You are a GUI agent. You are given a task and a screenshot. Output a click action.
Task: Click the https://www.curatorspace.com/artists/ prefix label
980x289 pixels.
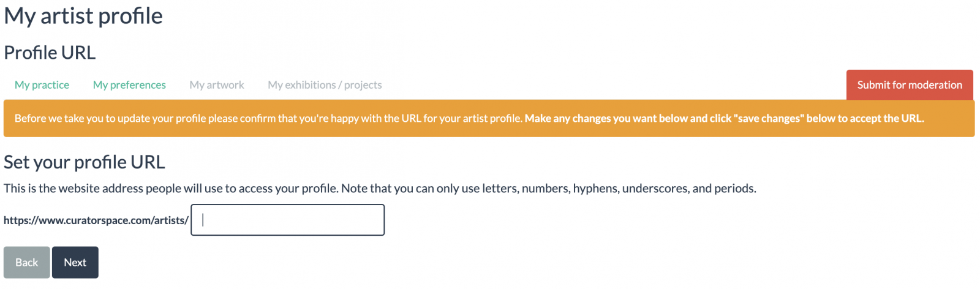[x=96, y=220]
